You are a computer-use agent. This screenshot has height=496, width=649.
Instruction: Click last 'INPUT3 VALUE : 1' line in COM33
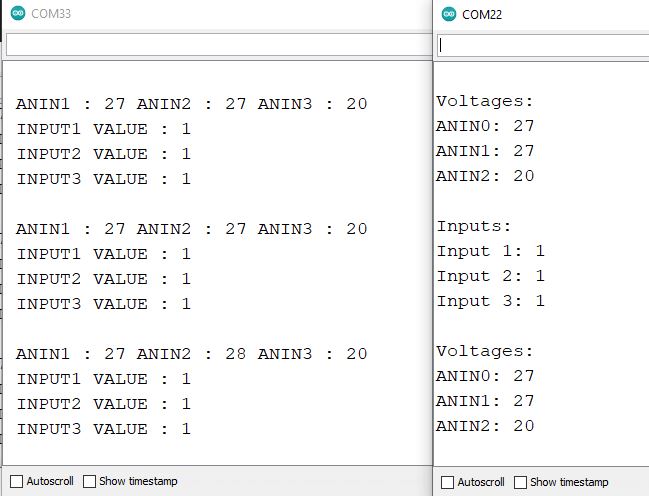point(103,429)
